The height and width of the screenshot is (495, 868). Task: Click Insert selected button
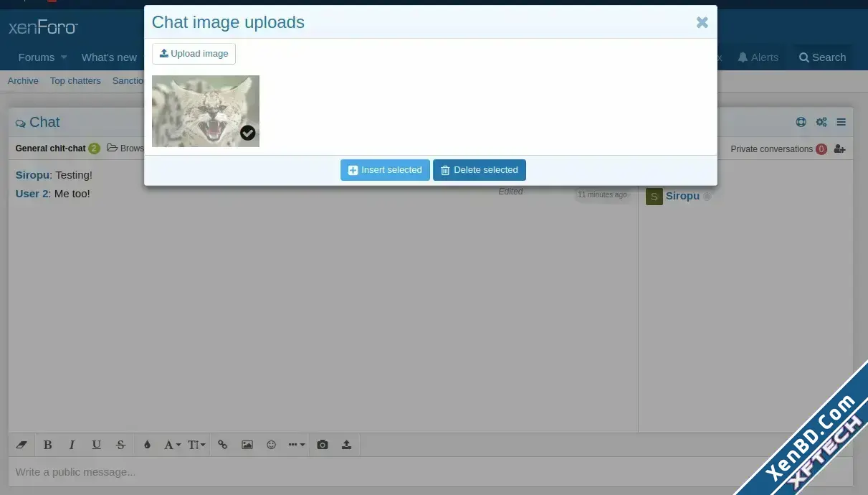tap(385, 170)
